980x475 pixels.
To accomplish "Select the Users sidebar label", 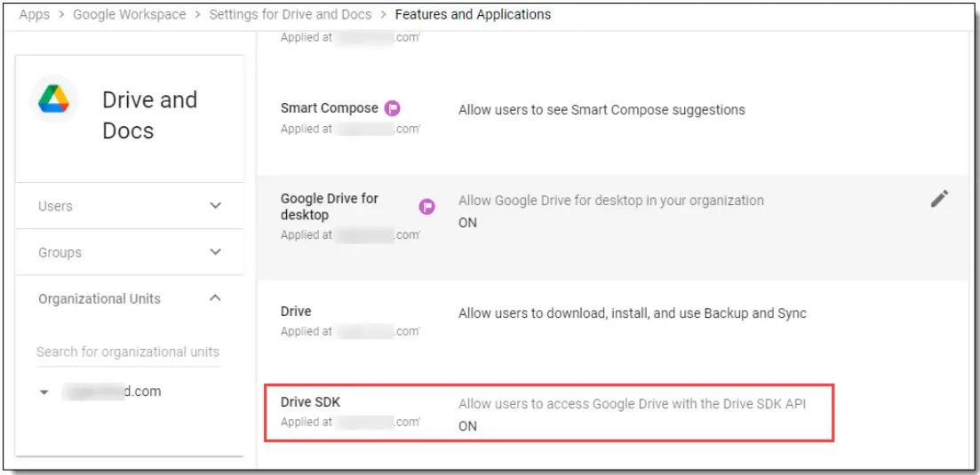I will [55, 206].
